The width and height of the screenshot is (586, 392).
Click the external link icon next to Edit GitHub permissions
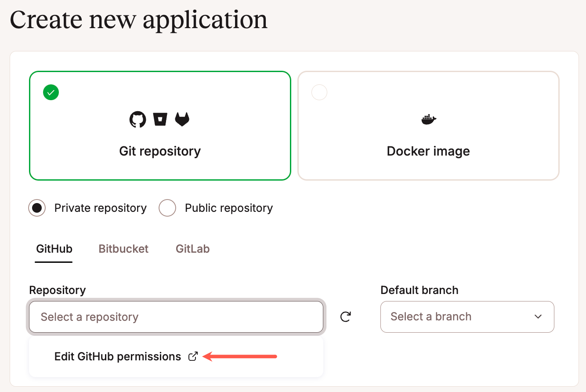point(192,356)
